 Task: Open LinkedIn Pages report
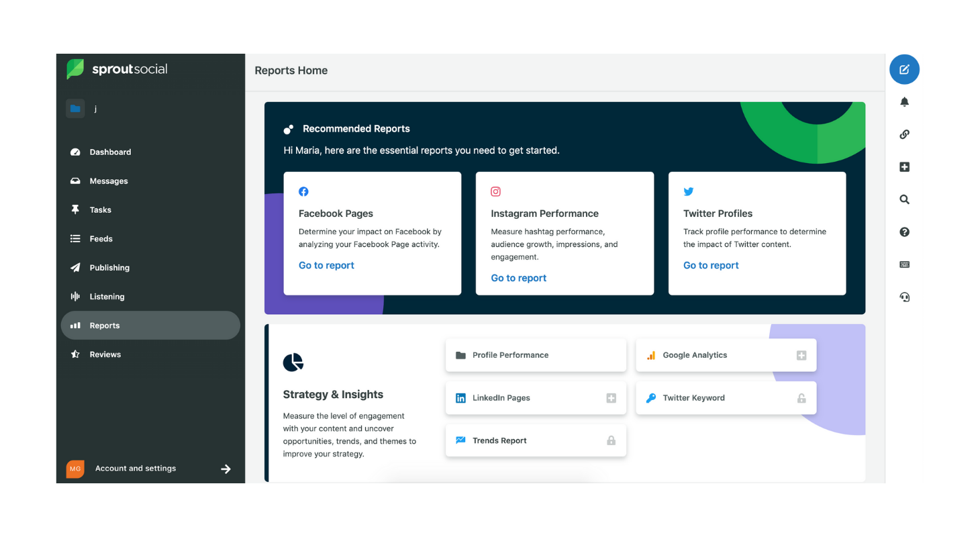(536, 398)
